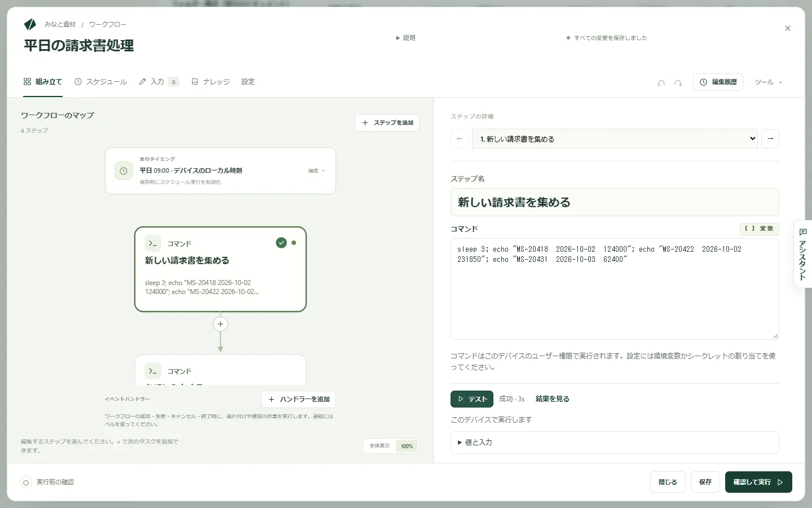The width and height of the screenshot is (812, 508).
Task: Open the 設定 tab
Action: 248,82
